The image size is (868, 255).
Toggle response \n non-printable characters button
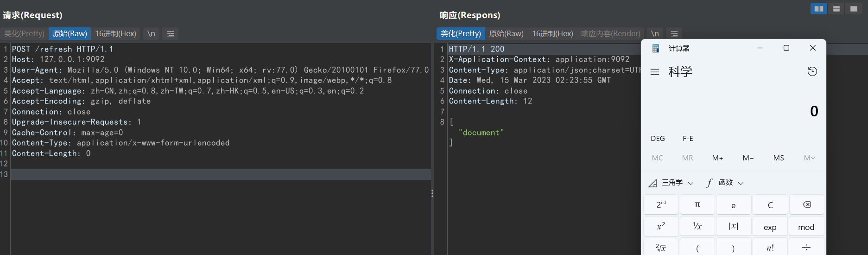[655, 33]
